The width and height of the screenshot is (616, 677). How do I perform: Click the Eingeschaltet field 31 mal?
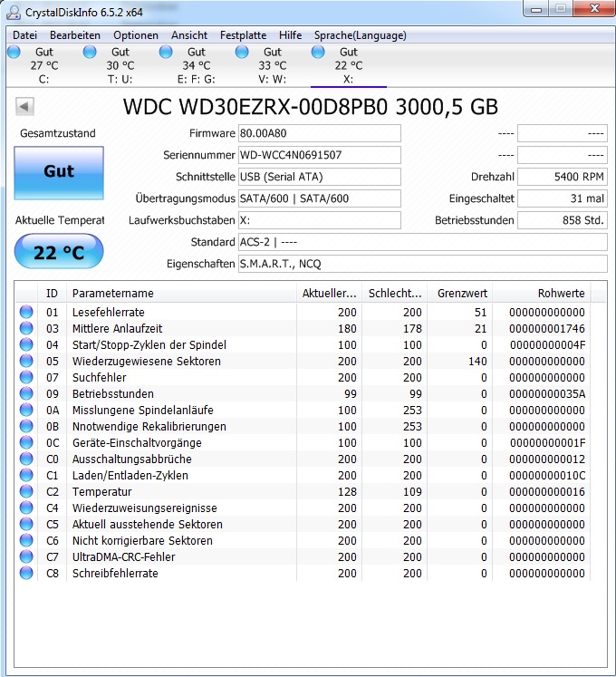pos(563,198)
